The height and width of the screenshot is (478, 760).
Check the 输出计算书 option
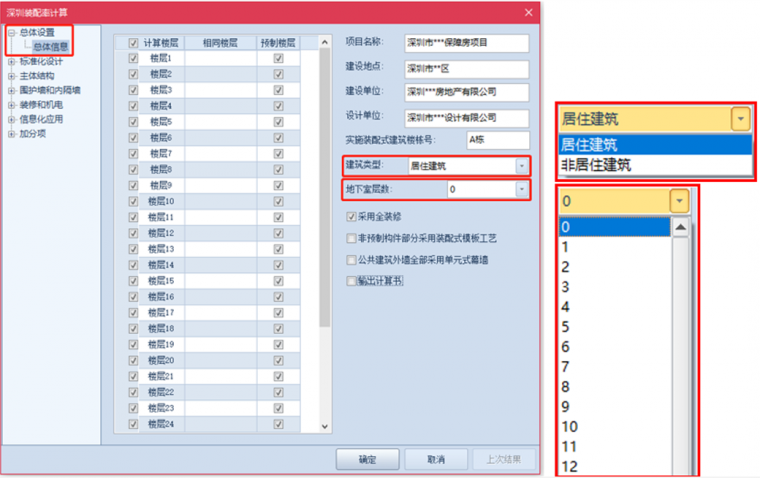coord(351,281)
